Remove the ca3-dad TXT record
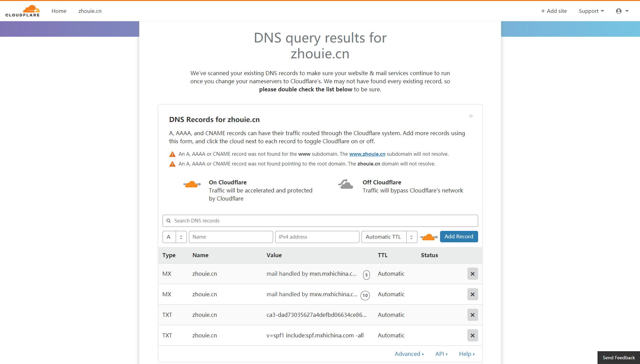 point(472,315)
